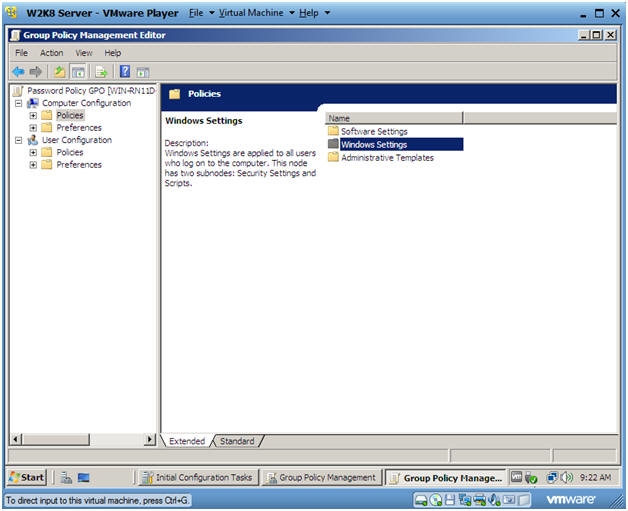
Task: Select Preferences label under Computer Configuration
Action: point(79,128)
